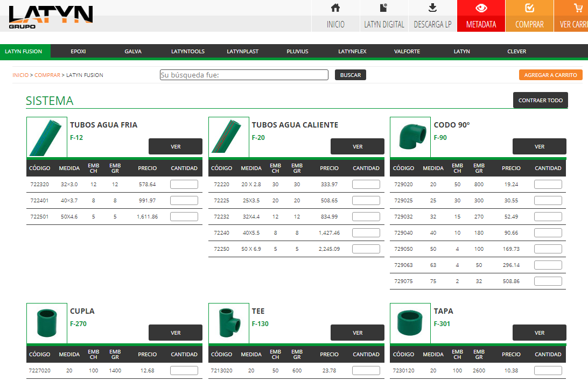The height and width of the screenshot is (381, 588).
Task: Click VER for Tubos Agua Fria
Action: coord(176,146)
